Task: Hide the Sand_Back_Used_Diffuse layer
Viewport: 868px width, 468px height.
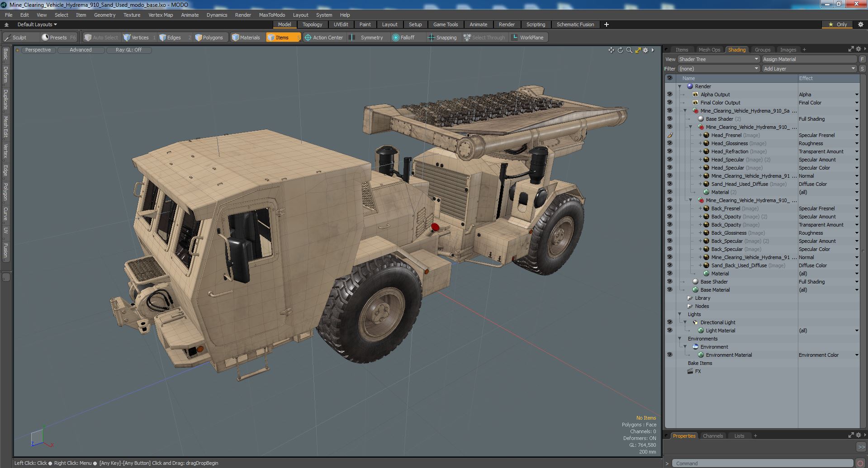Action: point(669,265)
